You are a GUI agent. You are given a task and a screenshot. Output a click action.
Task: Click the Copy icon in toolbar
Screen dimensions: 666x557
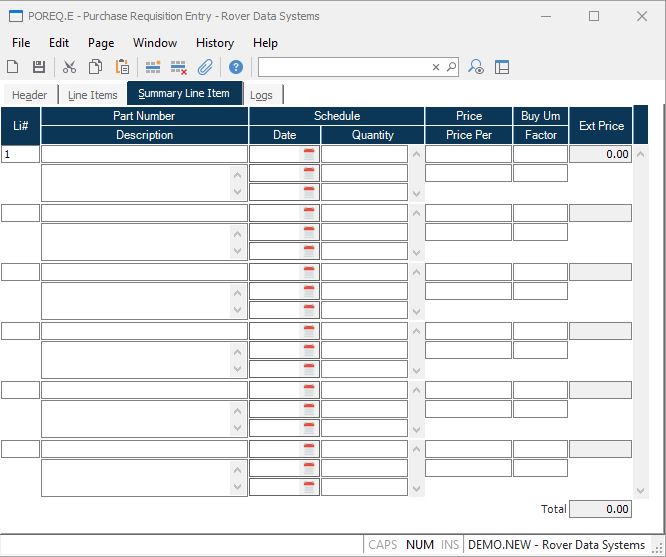click(96, 67)
